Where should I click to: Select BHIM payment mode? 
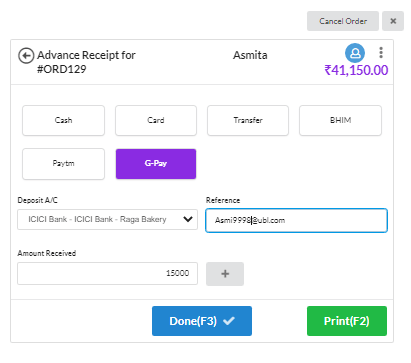340,120
